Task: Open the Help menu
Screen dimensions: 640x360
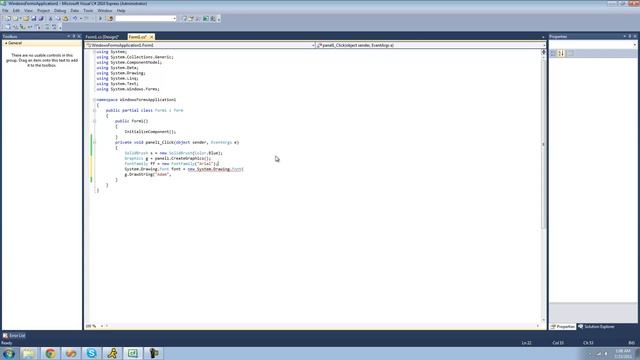Action: [121, 11]
